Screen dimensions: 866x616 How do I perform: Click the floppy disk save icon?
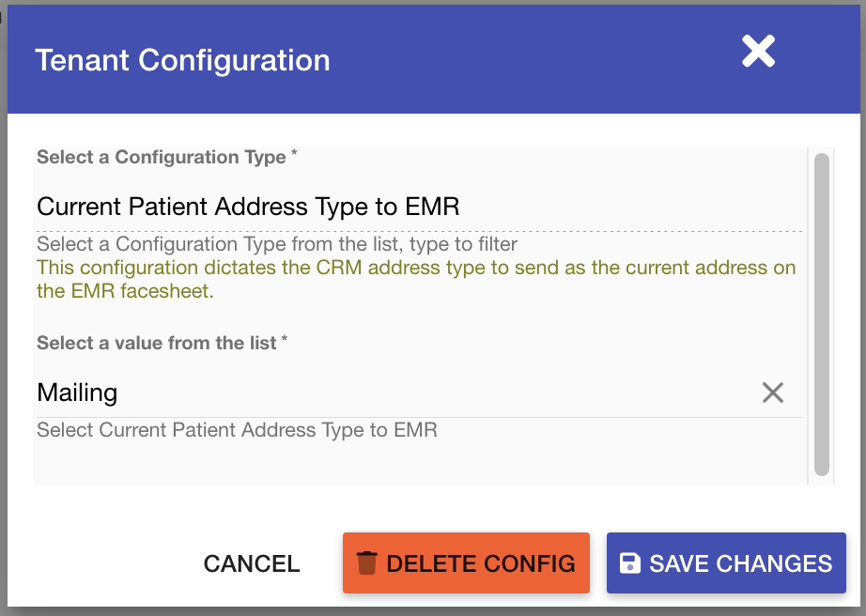coord(629,563)
